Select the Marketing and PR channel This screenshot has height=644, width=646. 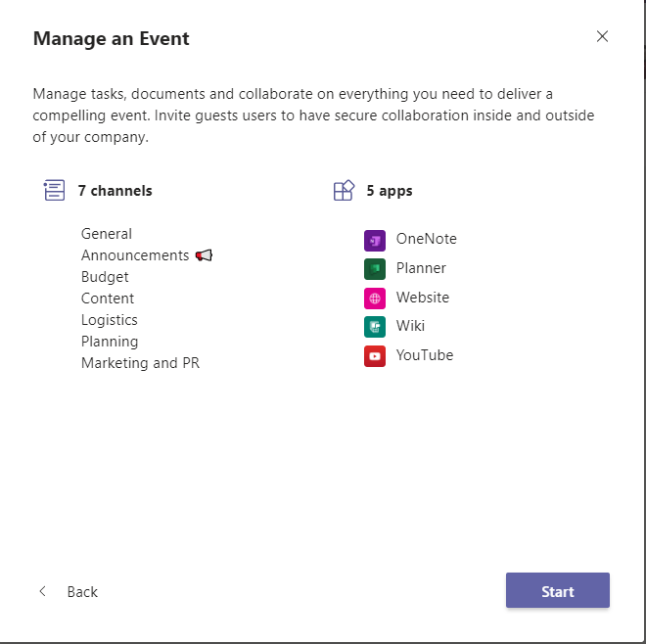[x=140, y=363]
